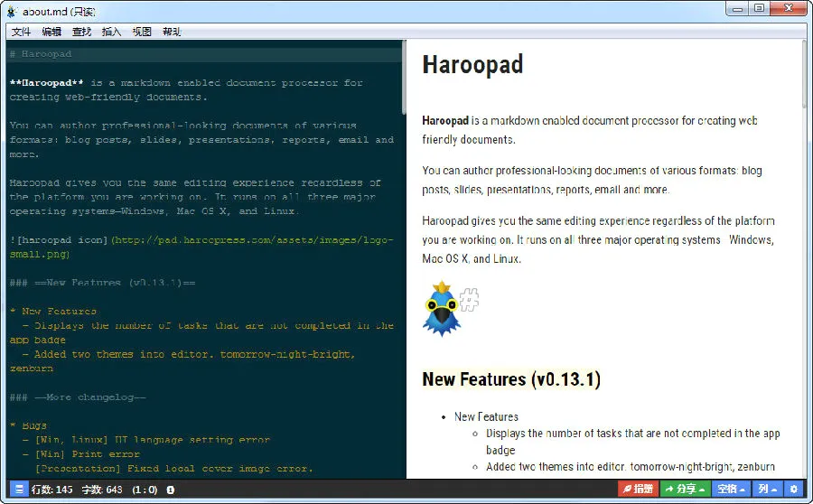Image resolution: width=813 pixels, height=504 pixels.
Task: Click the 字数: 643 word count
Action: coord(102,490)
